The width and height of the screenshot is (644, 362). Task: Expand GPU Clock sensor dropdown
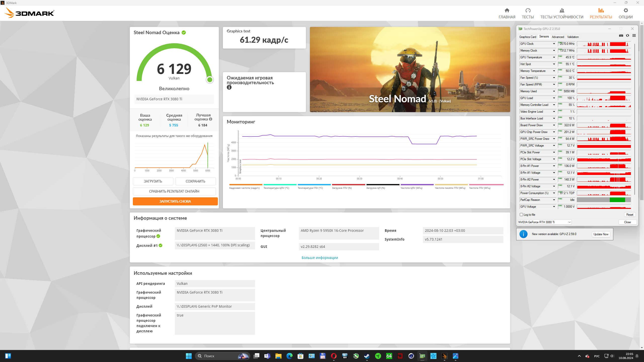(x=554, y=44)
